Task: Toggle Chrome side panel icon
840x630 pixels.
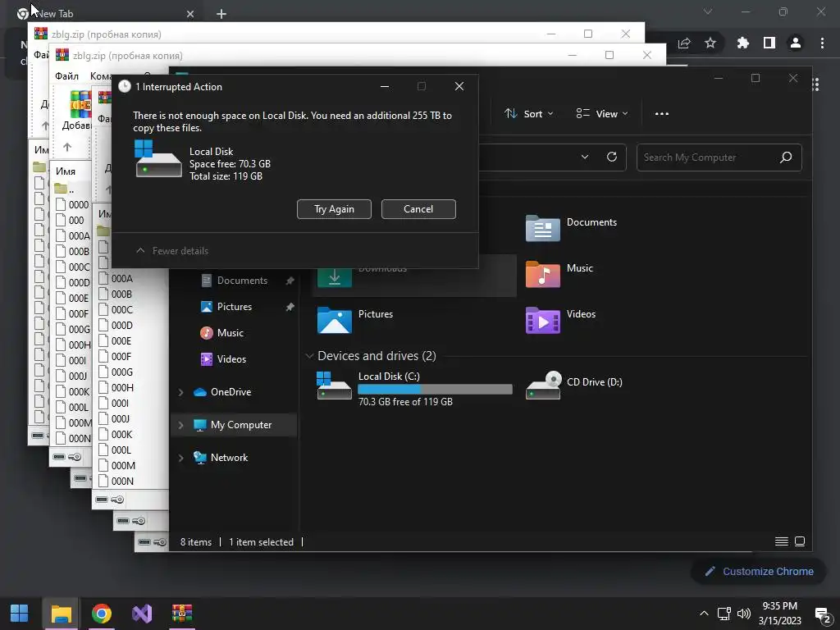Action: pos(769,43)
